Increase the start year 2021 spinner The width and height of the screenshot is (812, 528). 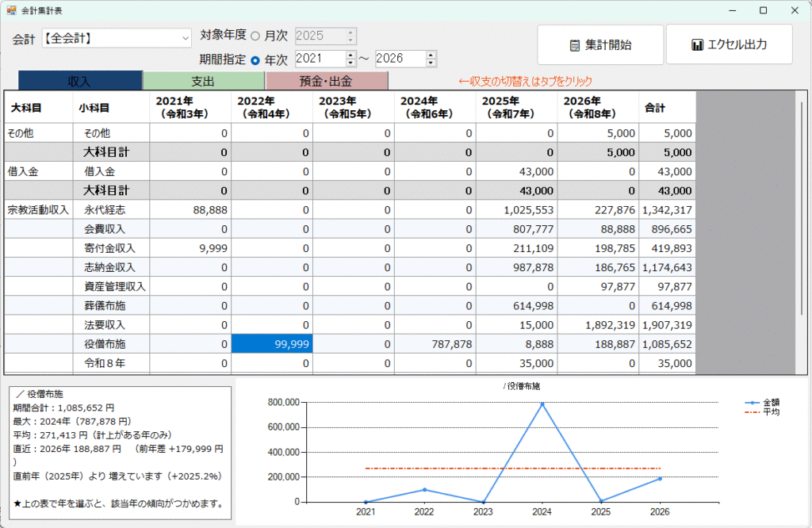coord(351,55)
